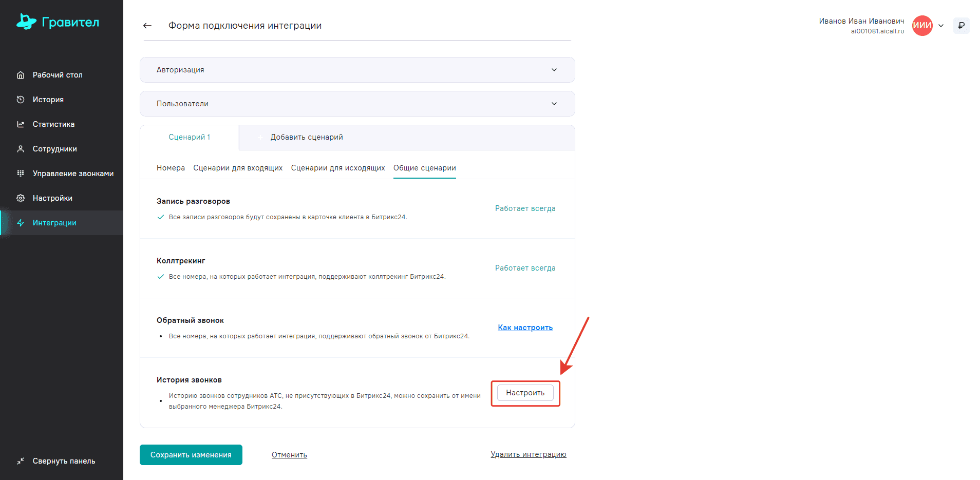Click the Настройки gear icon
Screen dimensions: 980x480
[x=21, y=198]
